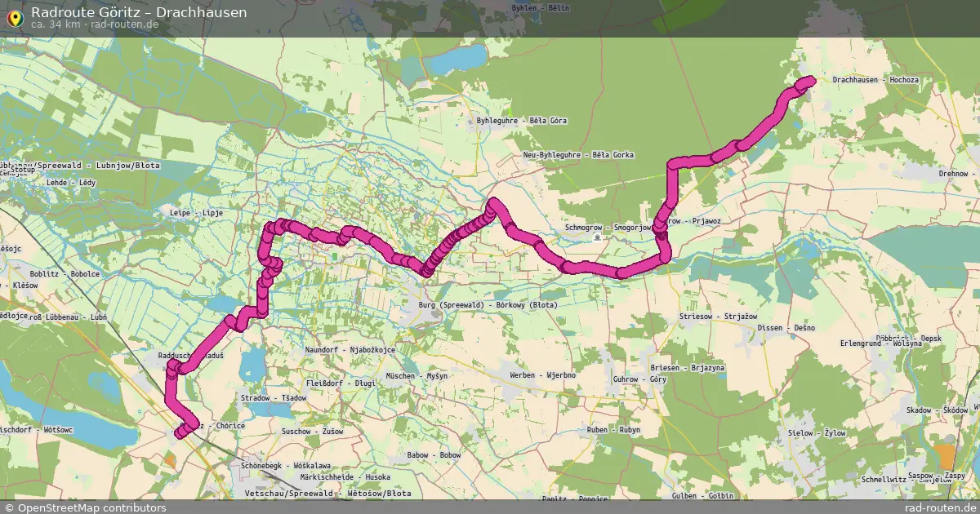
Task: Click the 'rad-routen.de' footer label
Action: click(x=941, y=507)
